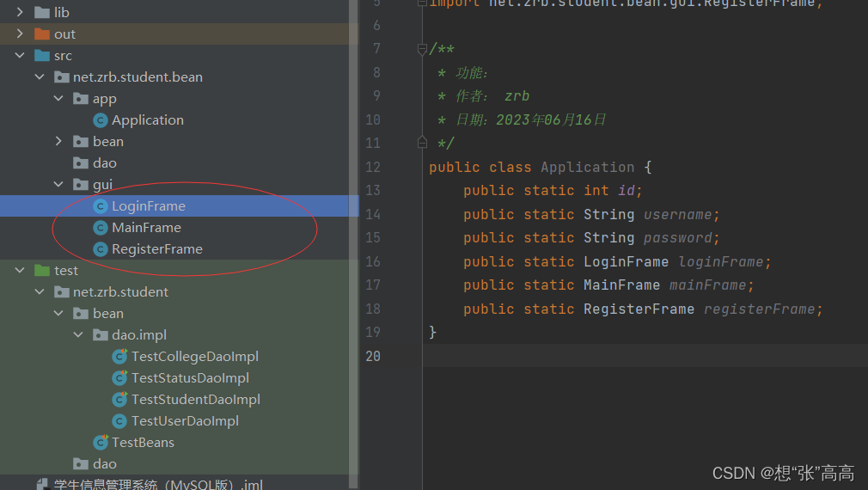868x490 pixels.
Task: Collapse the bean package under test
Action: (x=58, y=313)
